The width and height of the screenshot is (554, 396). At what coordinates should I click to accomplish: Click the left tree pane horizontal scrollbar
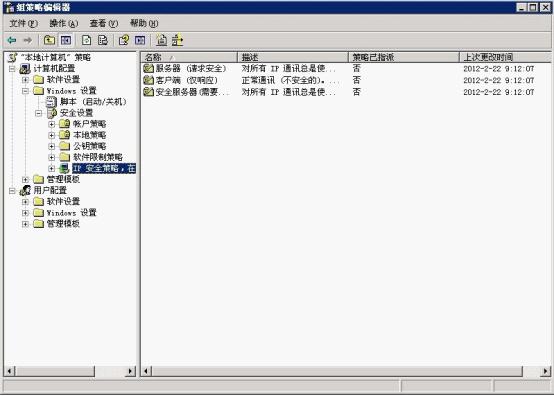point(70,371)
